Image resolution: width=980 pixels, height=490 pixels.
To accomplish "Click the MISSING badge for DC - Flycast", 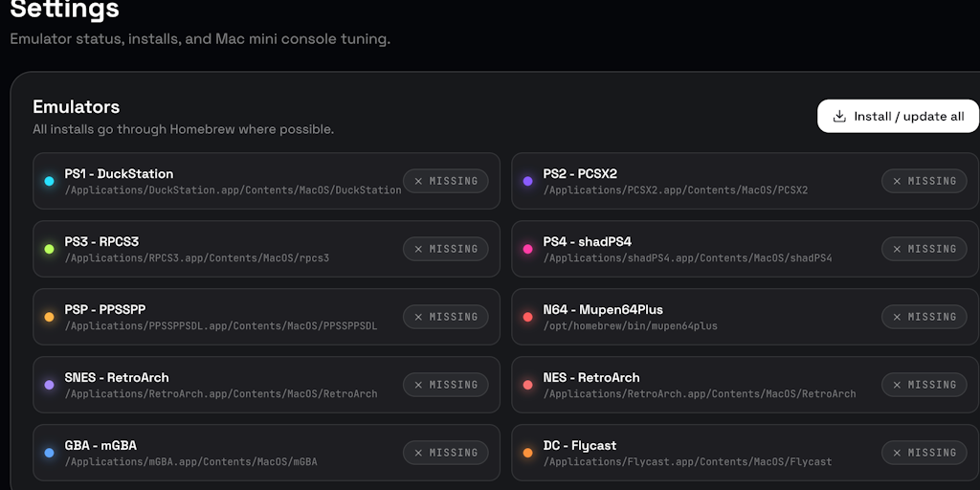I will 924,453.
